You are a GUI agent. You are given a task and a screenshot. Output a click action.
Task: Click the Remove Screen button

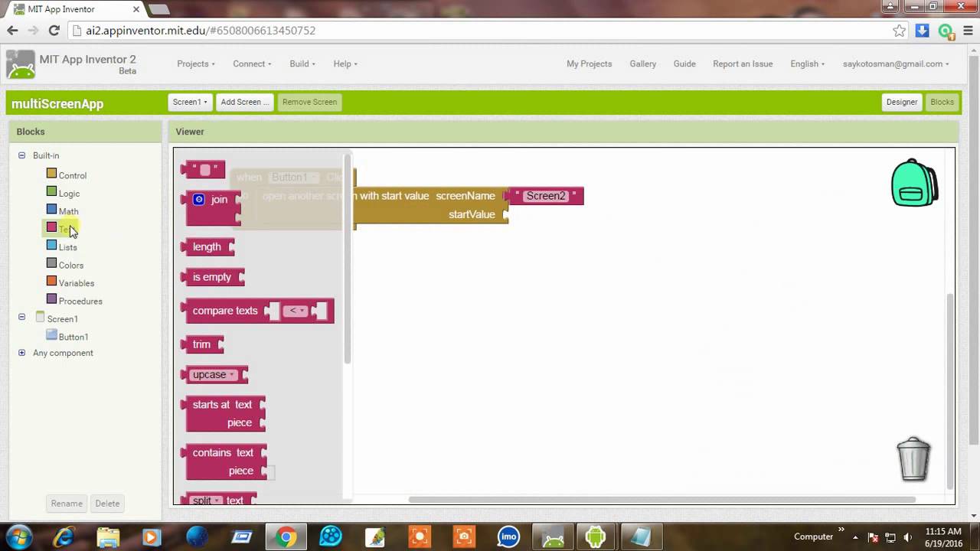[x=309, y=102]
